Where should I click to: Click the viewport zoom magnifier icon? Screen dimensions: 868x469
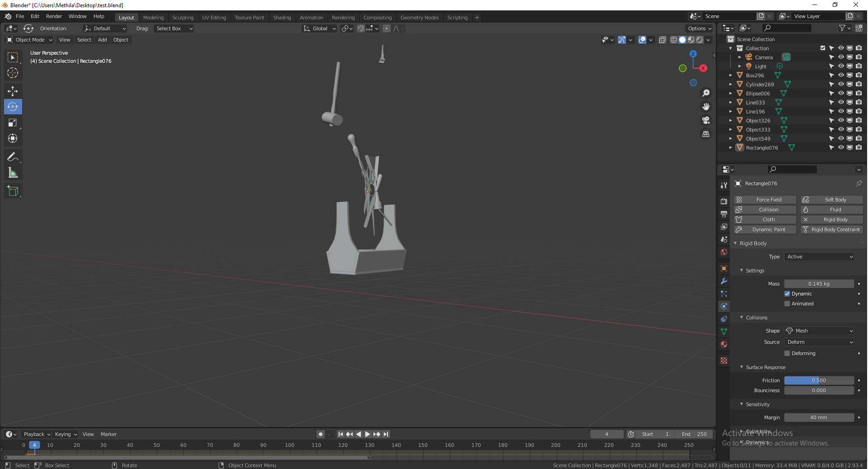[x=705, y=93]
